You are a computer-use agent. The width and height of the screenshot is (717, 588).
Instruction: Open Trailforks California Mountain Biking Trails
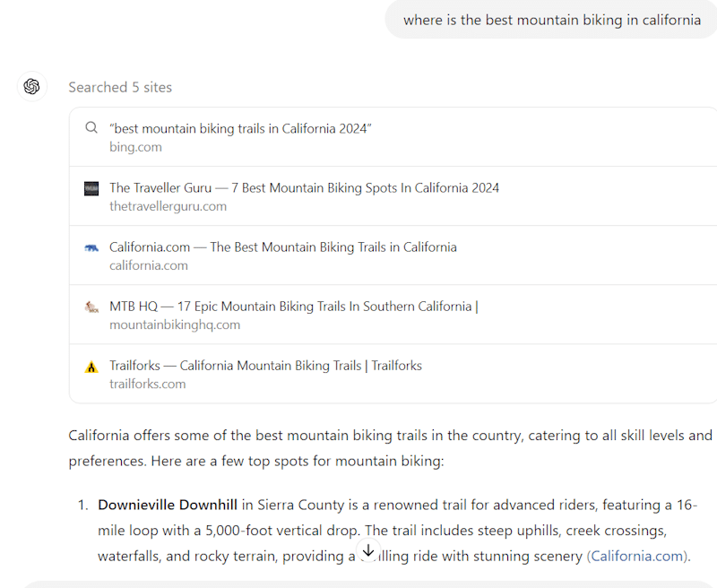[x=393, y=374]
